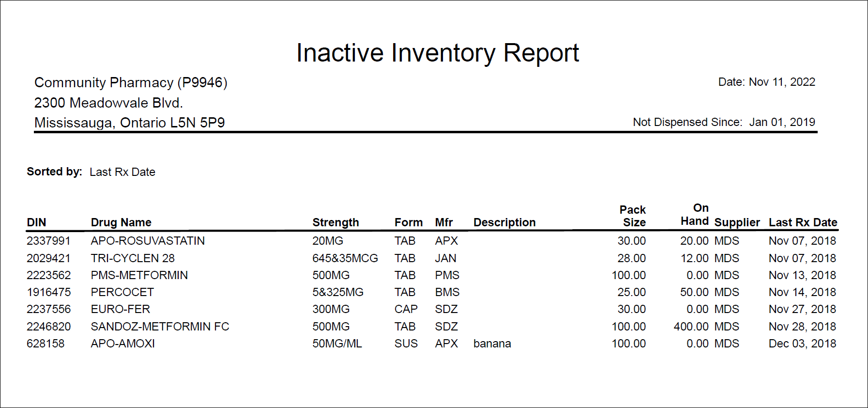Viewport: 868px width, 408px height.
Task: Select the EURO-FER drug name
Action: point(120,309)
